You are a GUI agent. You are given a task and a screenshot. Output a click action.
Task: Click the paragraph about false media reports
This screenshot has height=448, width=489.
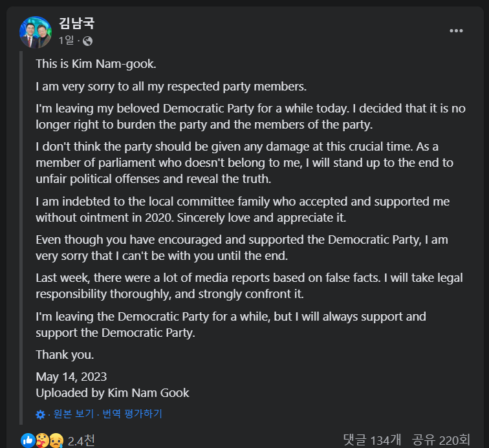[x=249, y=286]
